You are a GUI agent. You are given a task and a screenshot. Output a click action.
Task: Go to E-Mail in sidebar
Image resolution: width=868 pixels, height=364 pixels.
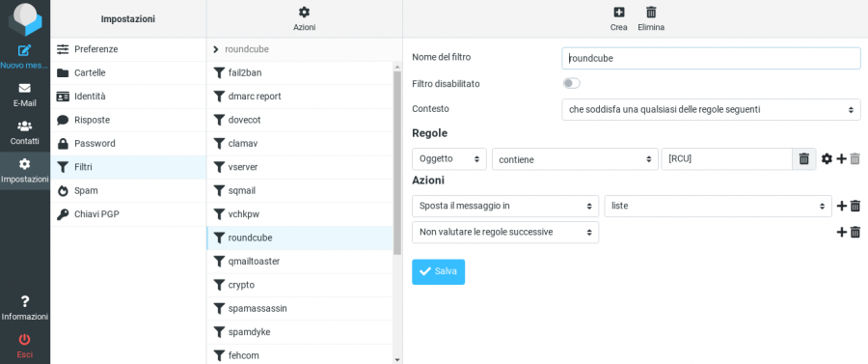click(x=24, y=88)
